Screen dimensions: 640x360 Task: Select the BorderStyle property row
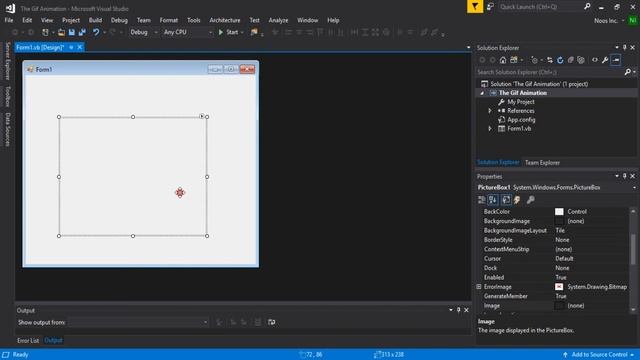pyautogui.click(x=553, y=240)
